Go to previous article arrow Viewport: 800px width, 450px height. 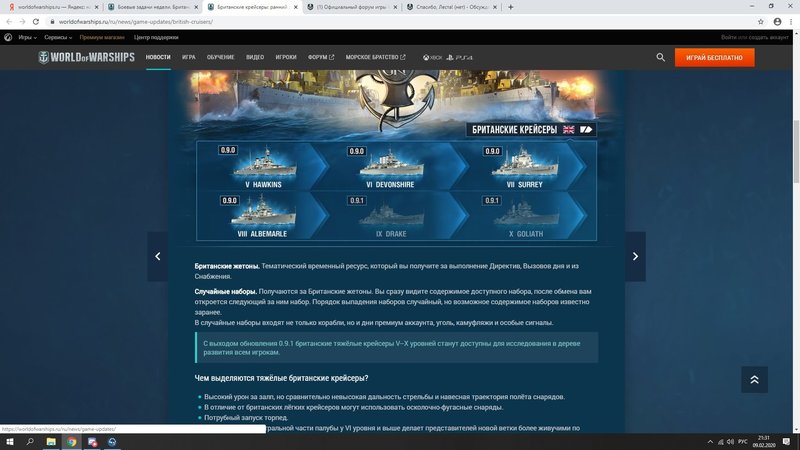click(x=158, y=256)
